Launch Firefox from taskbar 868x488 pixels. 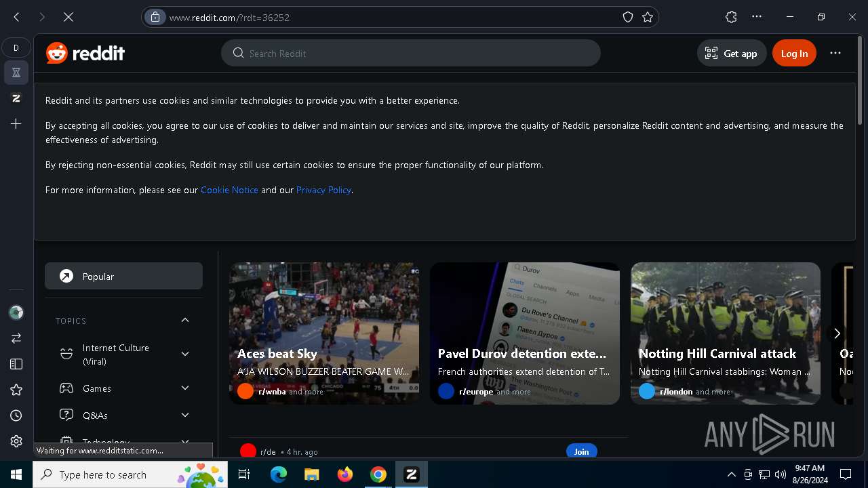345,474
